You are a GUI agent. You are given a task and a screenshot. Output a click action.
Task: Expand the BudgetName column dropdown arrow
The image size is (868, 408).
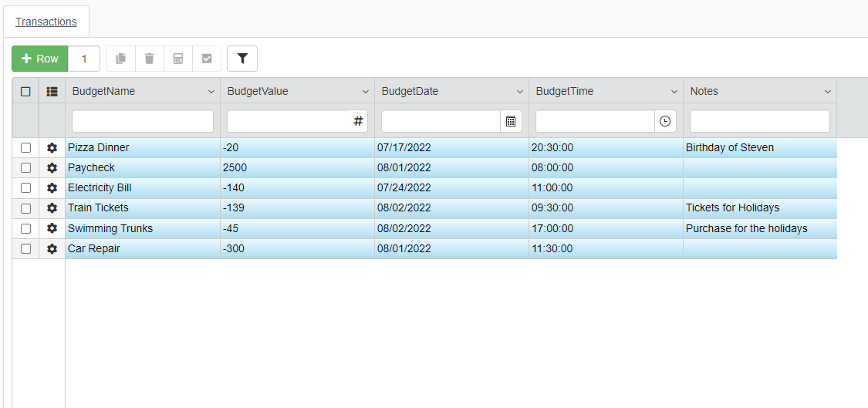211,92
